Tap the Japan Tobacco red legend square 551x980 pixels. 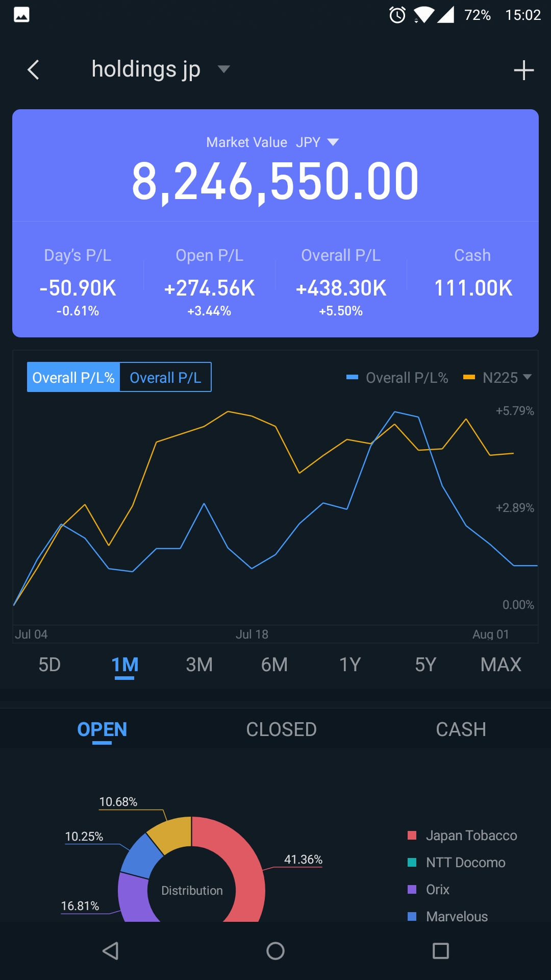click(412, 836)
